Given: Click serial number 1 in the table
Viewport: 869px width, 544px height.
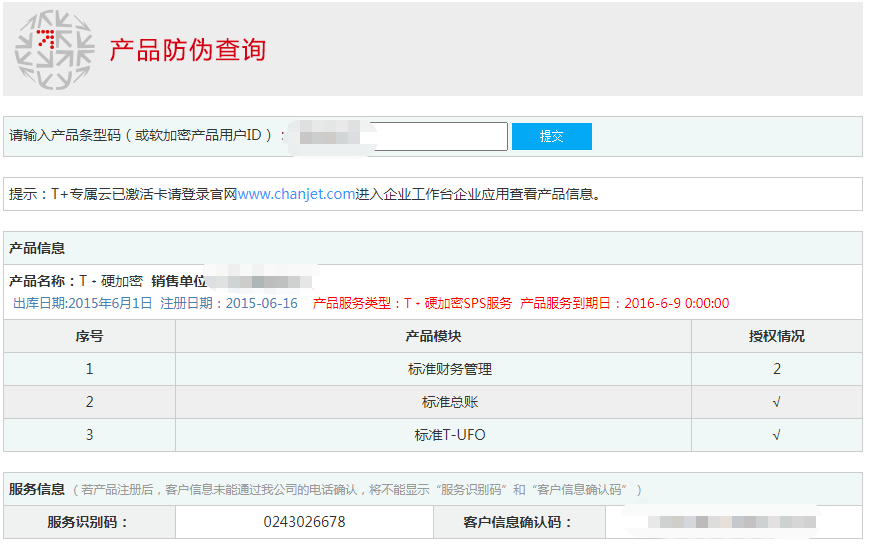Looking at the screenshot, I should point(89,369).
